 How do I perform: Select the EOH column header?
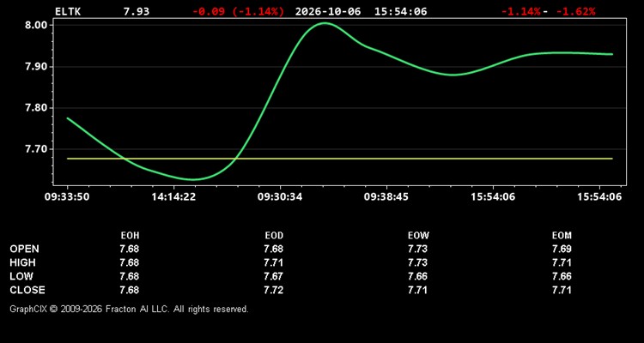130,236
